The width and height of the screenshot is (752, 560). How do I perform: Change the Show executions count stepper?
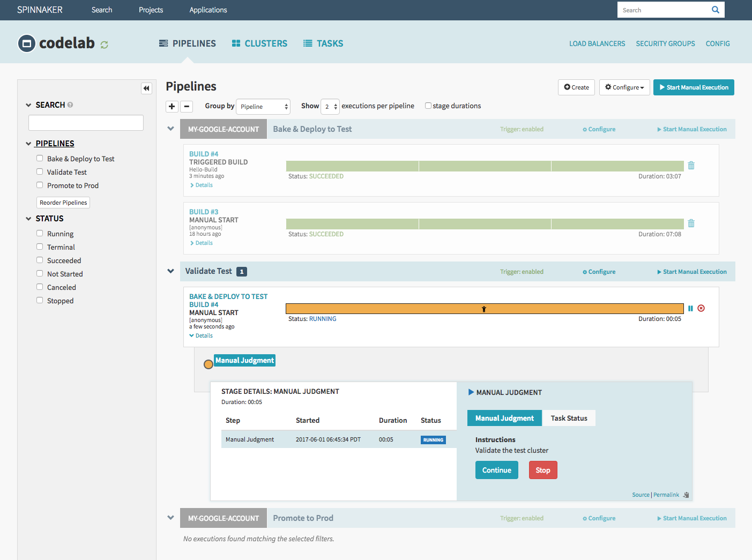pos(330,107)
